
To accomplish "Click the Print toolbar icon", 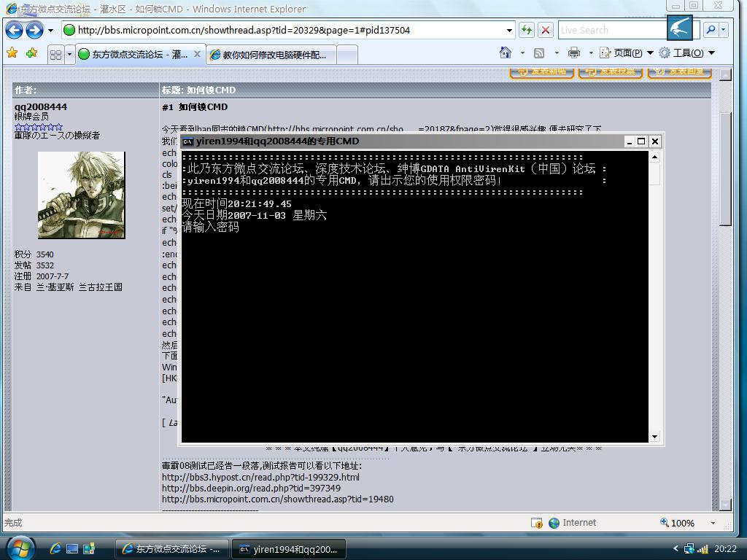I will pos(574,53).
